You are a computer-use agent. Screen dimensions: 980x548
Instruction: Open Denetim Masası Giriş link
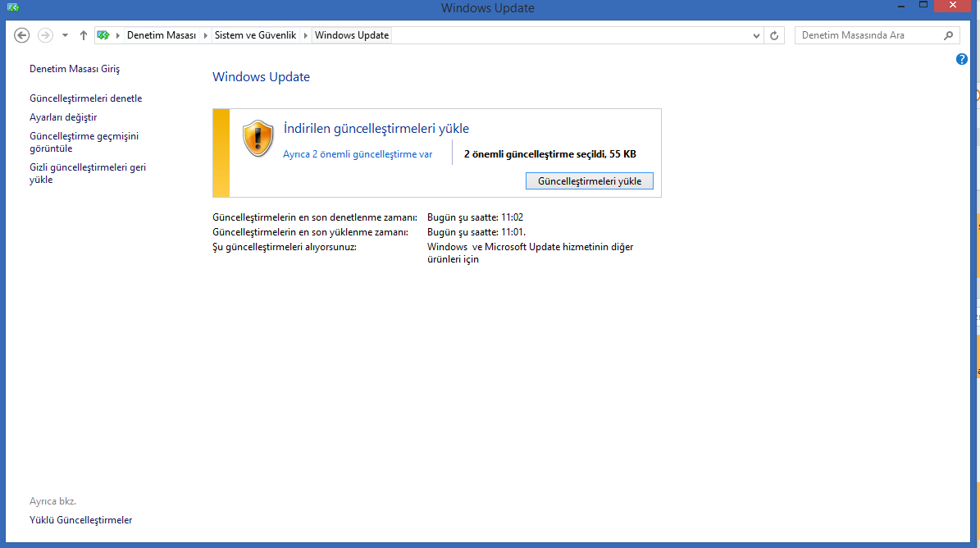(75, 69)
